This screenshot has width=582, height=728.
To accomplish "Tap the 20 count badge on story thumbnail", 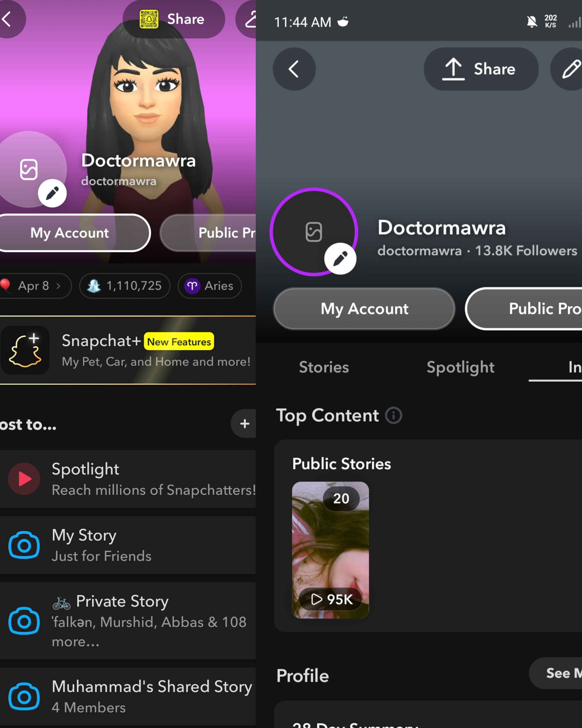I will [x=341, y=499].
